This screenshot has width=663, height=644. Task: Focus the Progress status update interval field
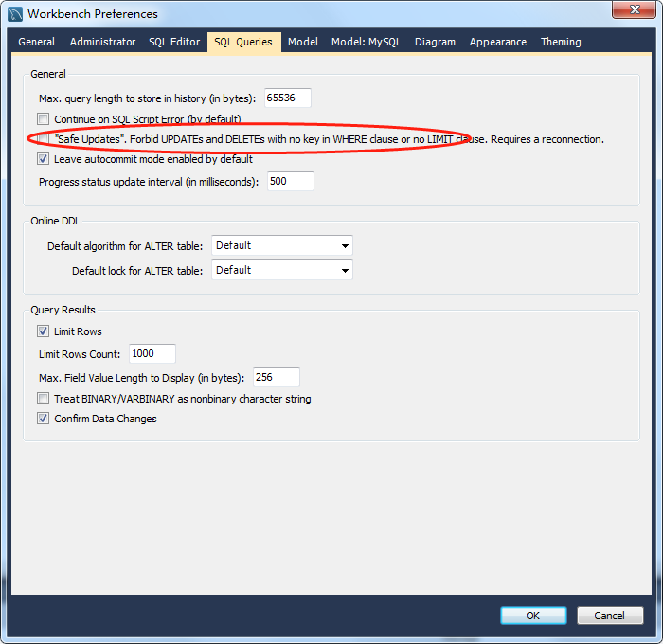tap(290, 181)
